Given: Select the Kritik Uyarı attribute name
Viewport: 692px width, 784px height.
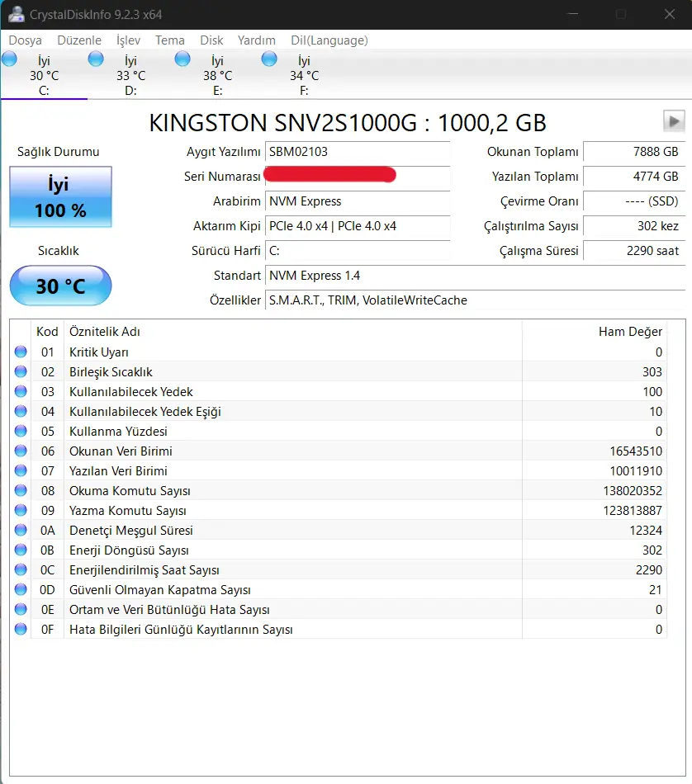Looking at the screenshot, I should pyautogui.click(x=98, y=352).
